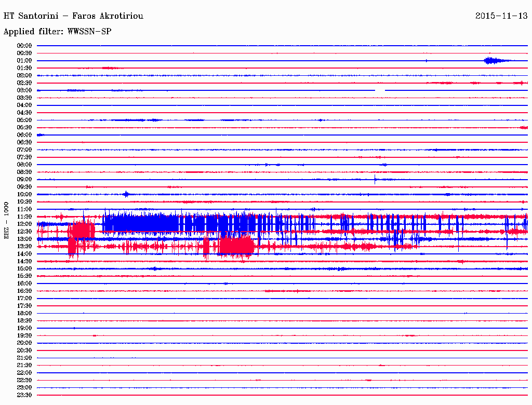
Task: Select the 08:30 time label
Action: coord(24,172)
